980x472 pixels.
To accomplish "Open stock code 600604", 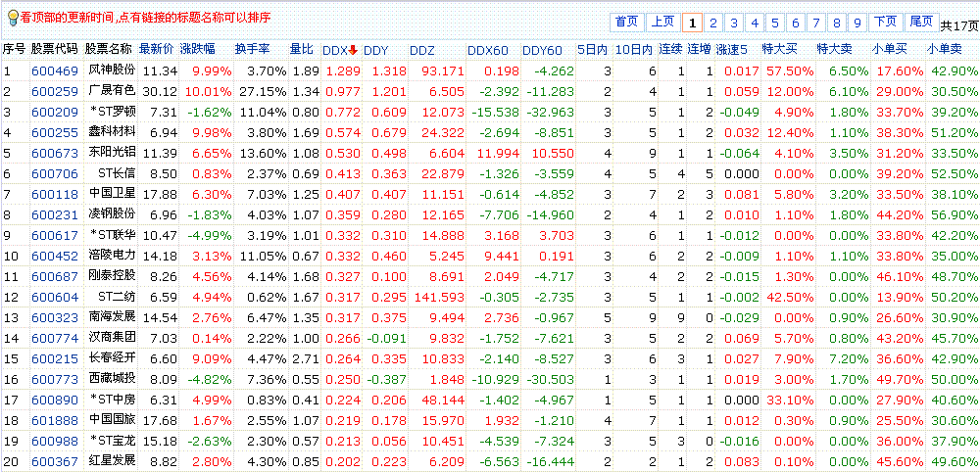I will tap(55, 298).
